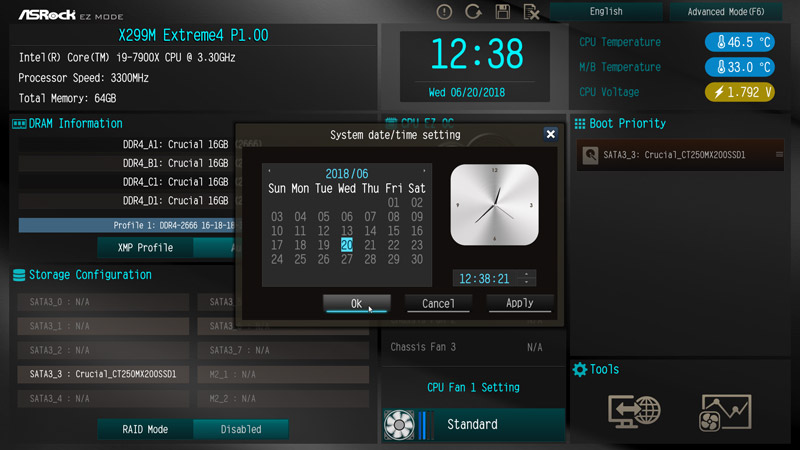Open the English language selector

click(606, 12)
